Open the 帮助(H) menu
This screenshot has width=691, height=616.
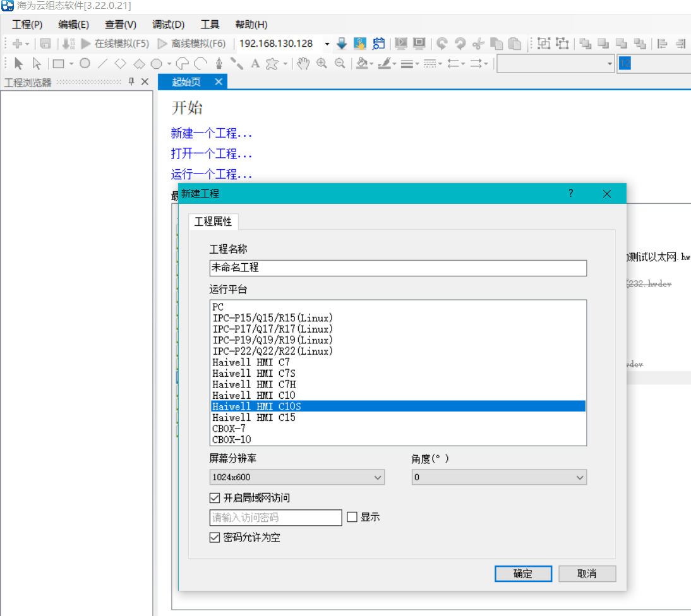[x=251, y=25]
